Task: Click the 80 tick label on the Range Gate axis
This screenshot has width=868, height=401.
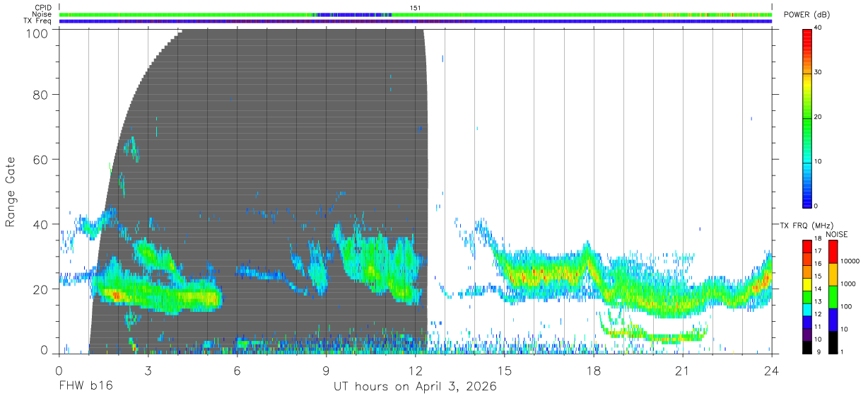Action: pyautogui.click(x=40, y=94)
